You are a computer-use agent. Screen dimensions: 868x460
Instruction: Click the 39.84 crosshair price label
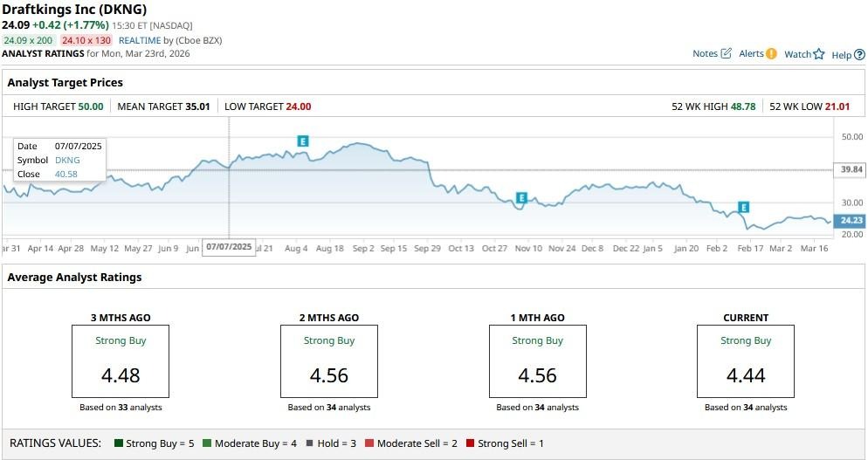click(x=851, y=169)
